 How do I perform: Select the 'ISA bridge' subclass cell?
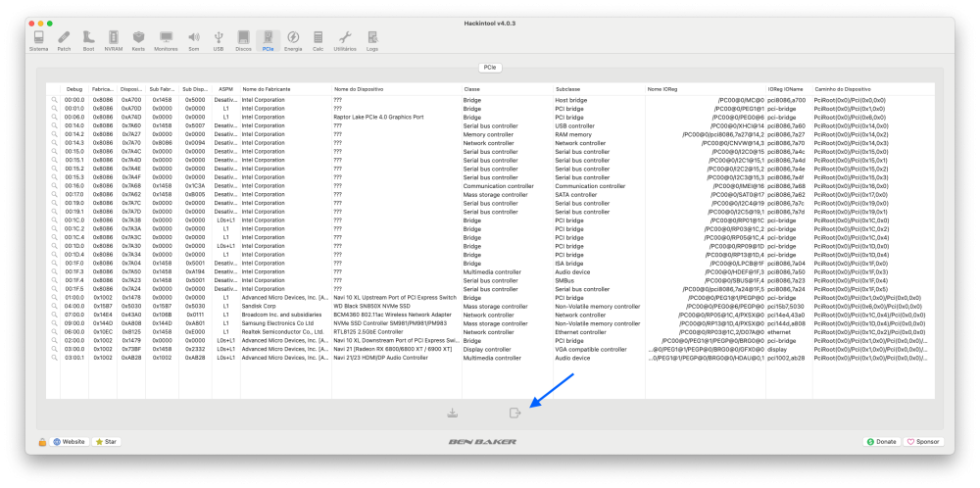click(568, 264)
